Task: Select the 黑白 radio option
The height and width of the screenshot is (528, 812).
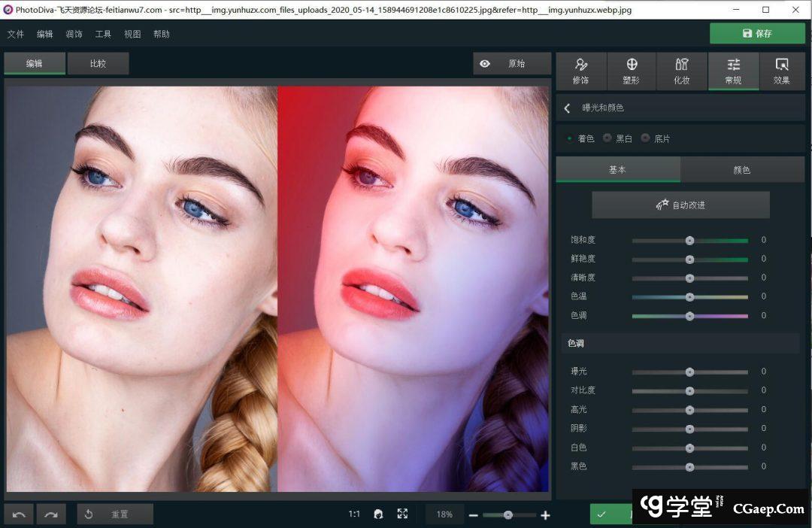Action: pos(607,138)
